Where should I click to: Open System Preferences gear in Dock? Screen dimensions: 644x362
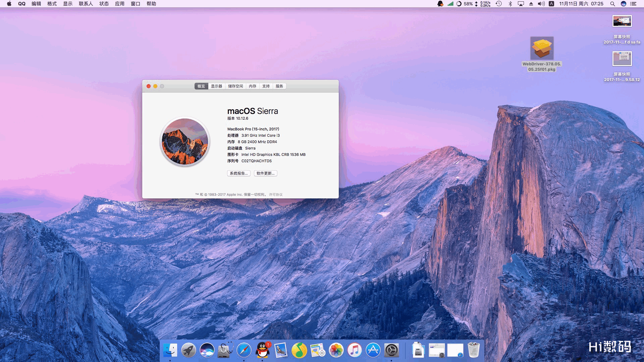[391, 350]
